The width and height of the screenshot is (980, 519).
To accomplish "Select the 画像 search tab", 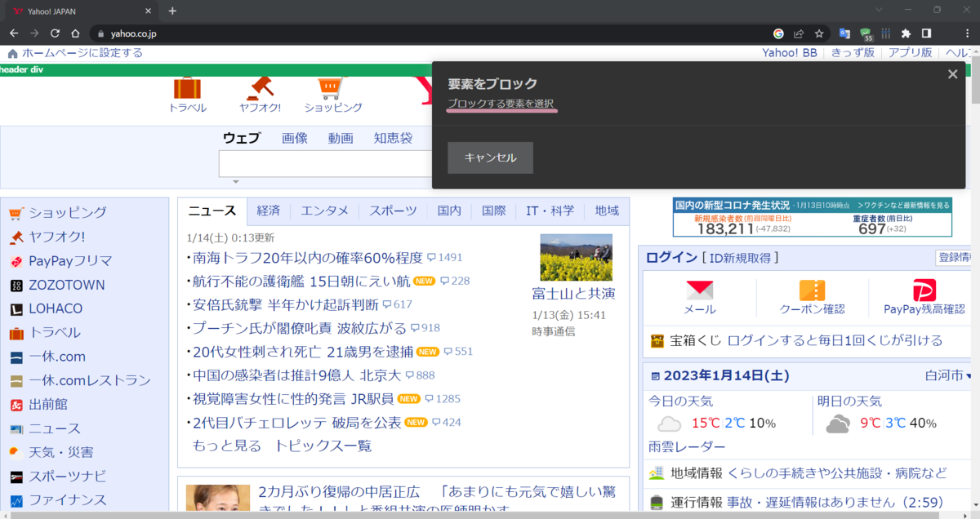I will click(295, 139).
